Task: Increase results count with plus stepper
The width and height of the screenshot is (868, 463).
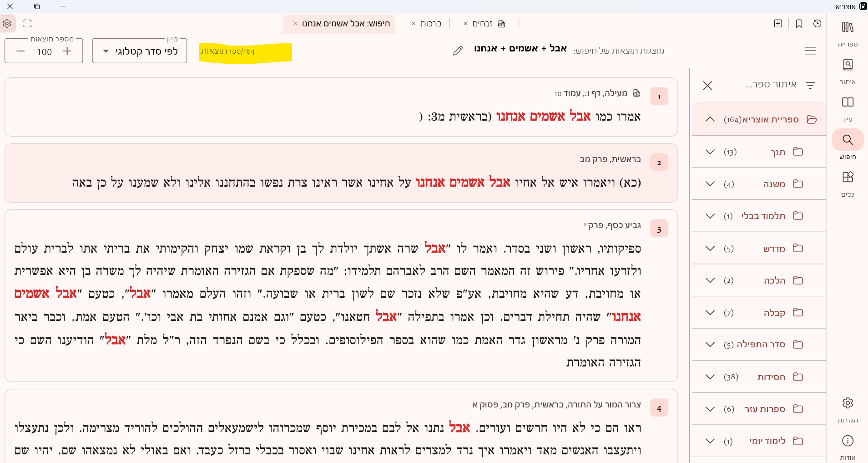Action: (67, 51)
